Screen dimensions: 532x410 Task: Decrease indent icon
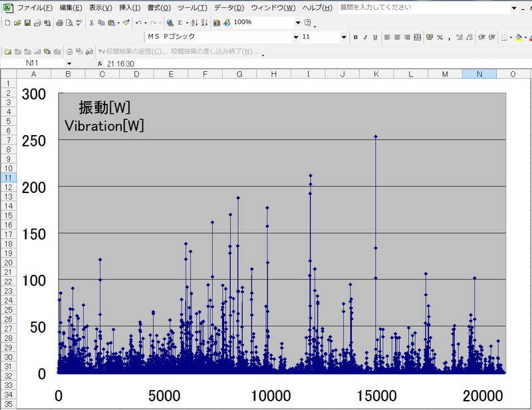click(x=481, y=37)
